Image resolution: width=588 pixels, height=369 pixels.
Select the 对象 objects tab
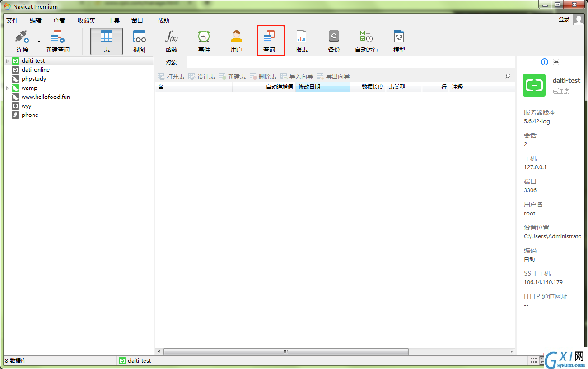(171, 62)
